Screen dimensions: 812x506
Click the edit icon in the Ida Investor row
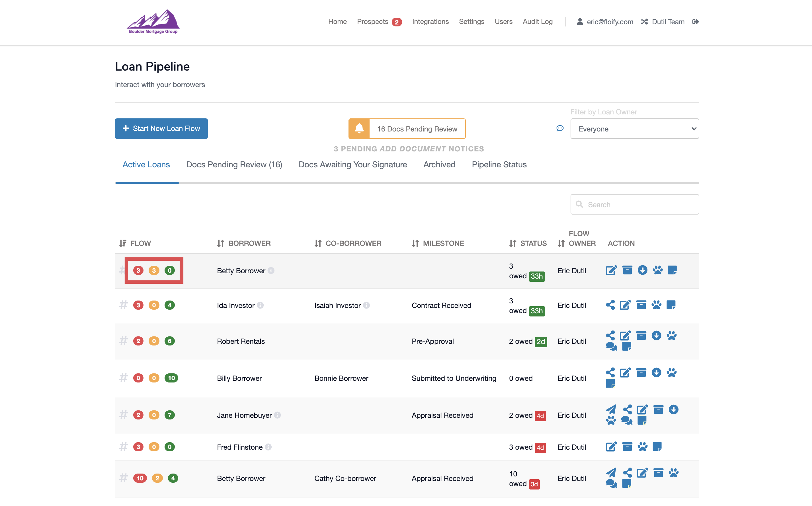(625, 305)
